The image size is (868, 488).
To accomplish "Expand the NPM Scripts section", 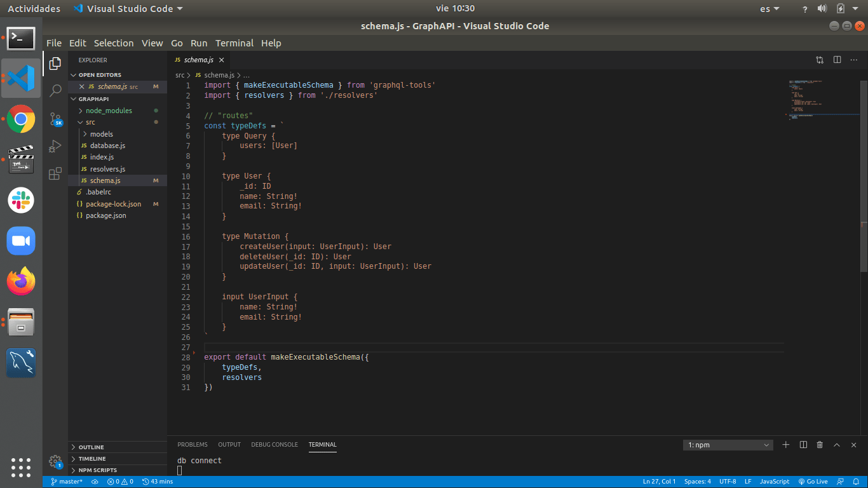I will (97, 470).
